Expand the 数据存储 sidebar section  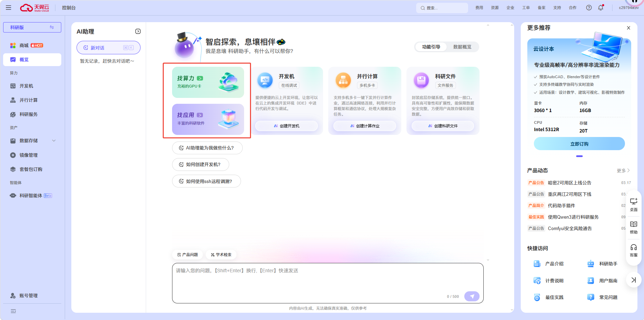[x=54, y=140]
